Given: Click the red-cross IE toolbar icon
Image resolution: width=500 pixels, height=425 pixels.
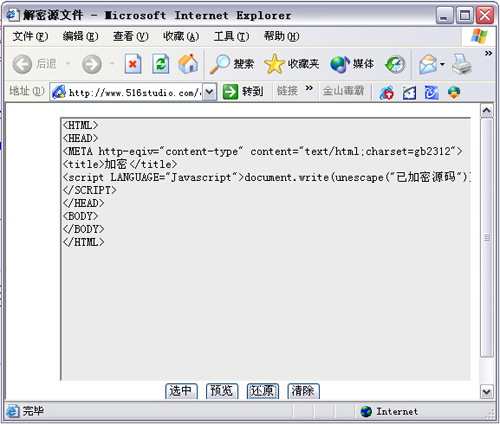Looking at the screenshot, I should [x=387, y=92].
